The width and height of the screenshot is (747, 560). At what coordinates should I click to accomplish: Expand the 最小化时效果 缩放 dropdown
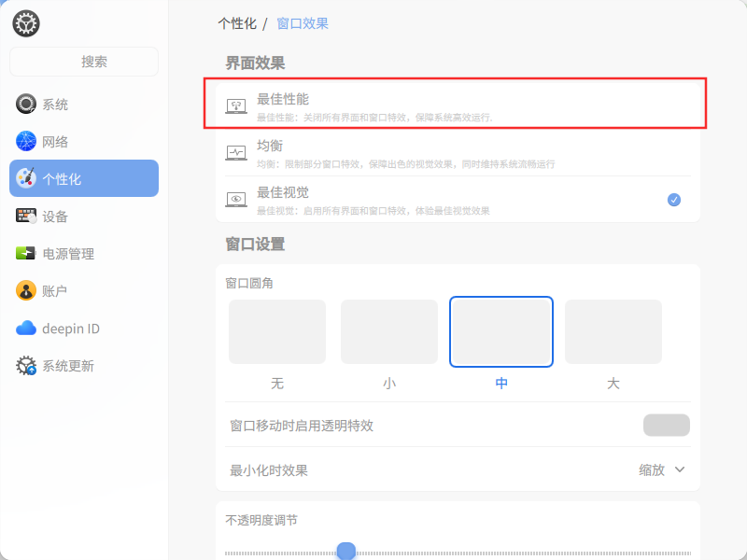click(661, 470)
